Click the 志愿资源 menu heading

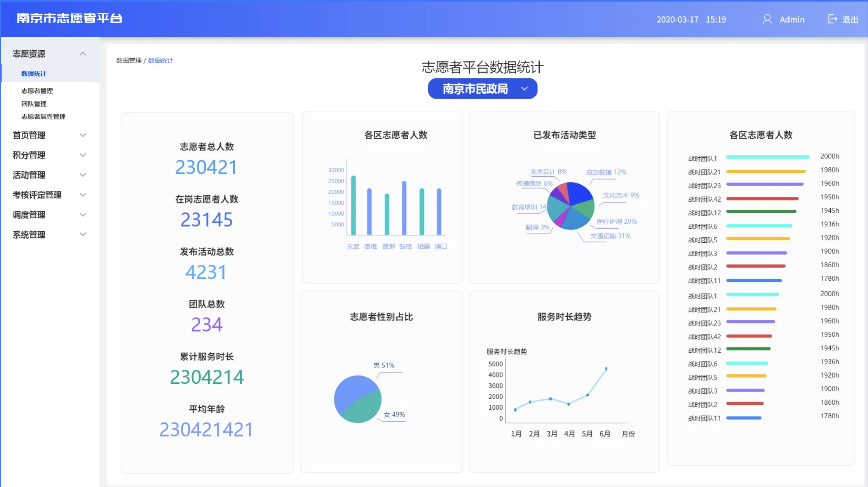click(x=29, y=54)
